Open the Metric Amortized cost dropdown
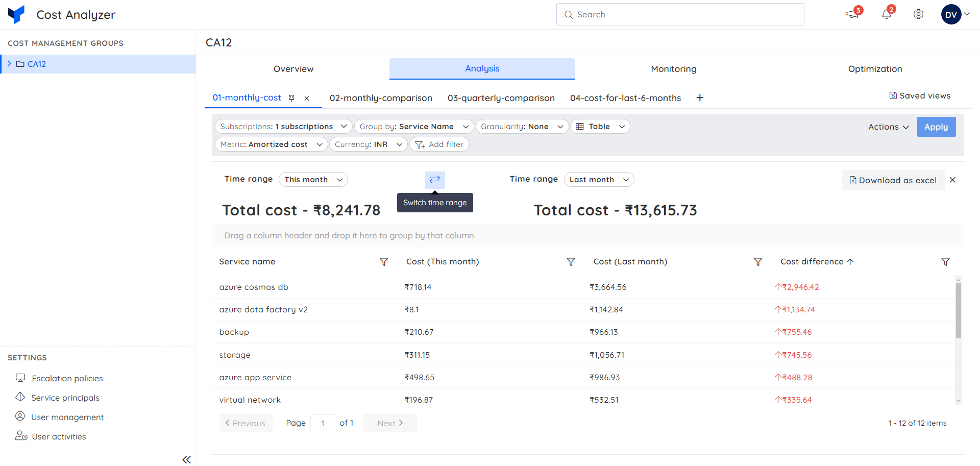Viewport: 980px width, 466px height. [272, 144]
